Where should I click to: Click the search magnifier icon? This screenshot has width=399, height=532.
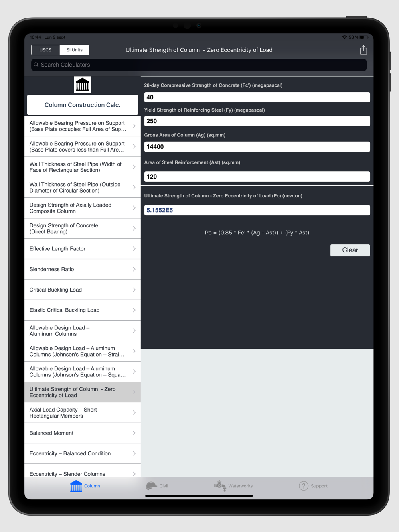coord(36,65)
